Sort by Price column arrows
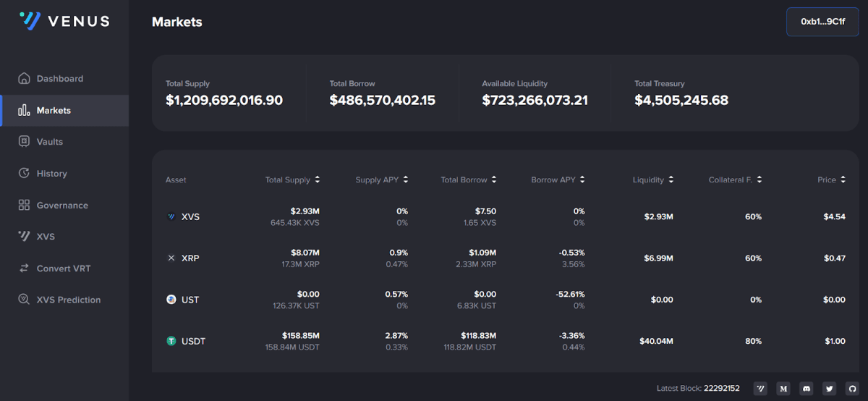Screen dimensions: 868x401 (x=843, y=180)
